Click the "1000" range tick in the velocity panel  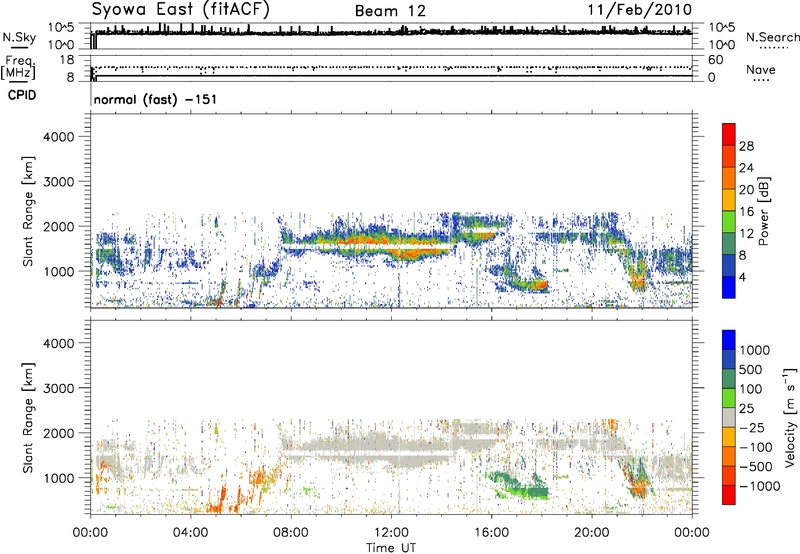[58, 478]
